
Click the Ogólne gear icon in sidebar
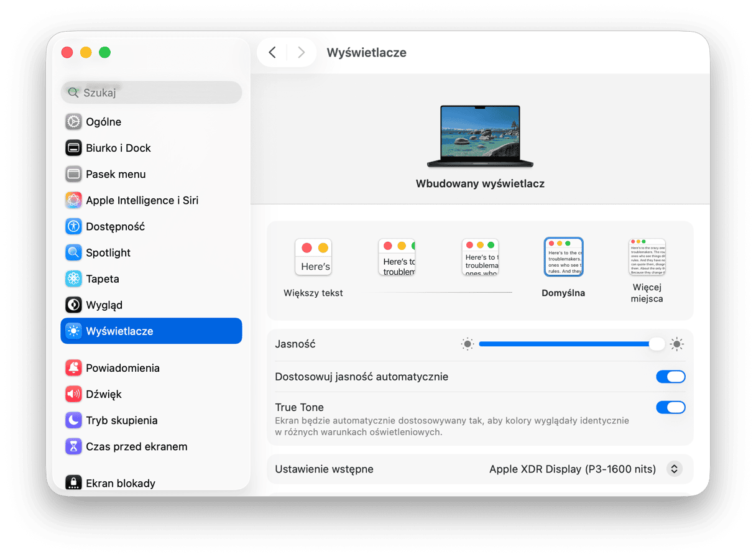74,122
